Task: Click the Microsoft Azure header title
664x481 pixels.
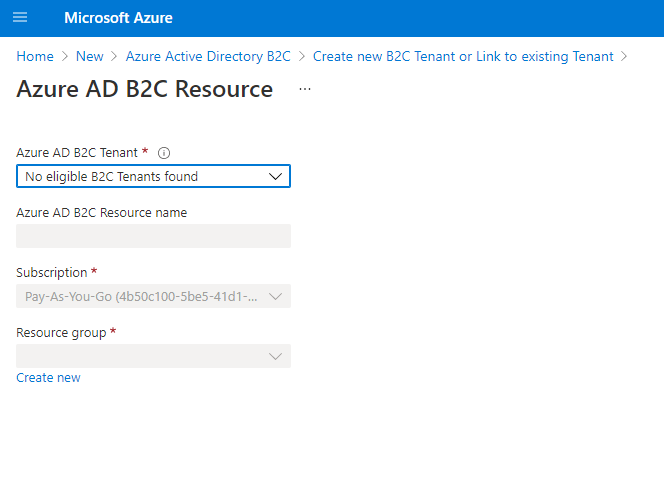Action: click(x=118, y=18)
